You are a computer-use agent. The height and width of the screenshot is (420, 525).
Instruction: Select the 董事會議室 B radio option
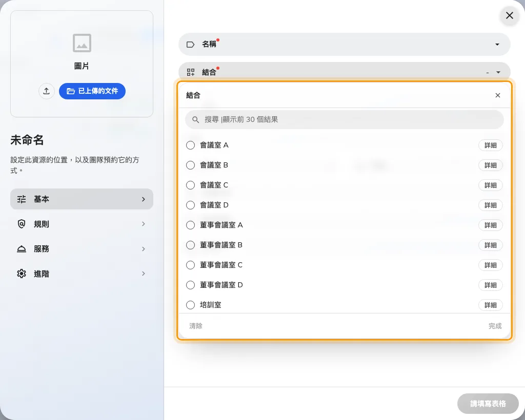(191, 245)
